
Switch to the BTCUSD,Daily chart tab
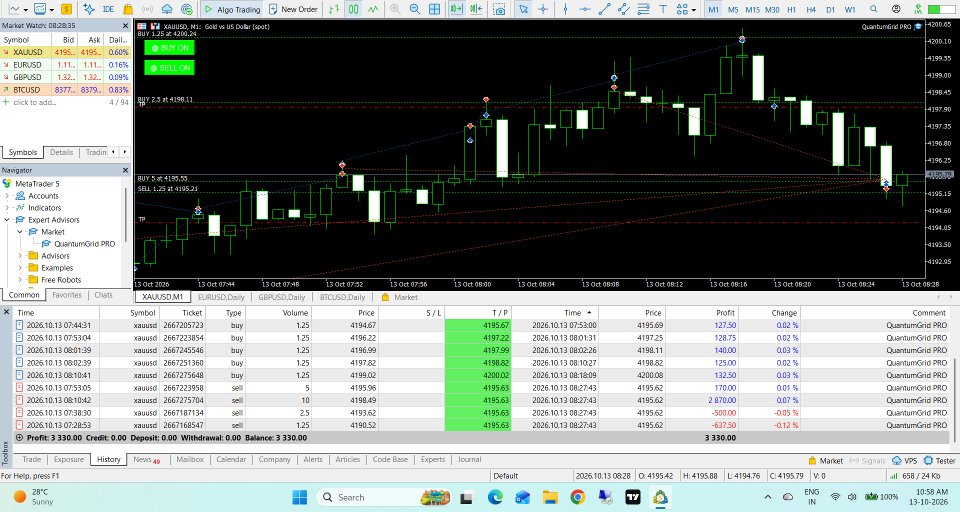[x=342, y=297]
